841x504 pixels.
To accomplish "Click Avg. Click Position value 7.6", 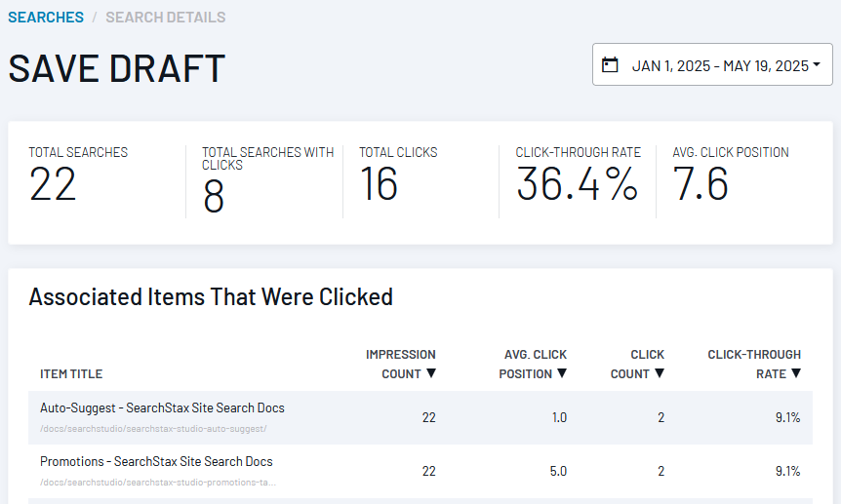I will coord(701,184).
